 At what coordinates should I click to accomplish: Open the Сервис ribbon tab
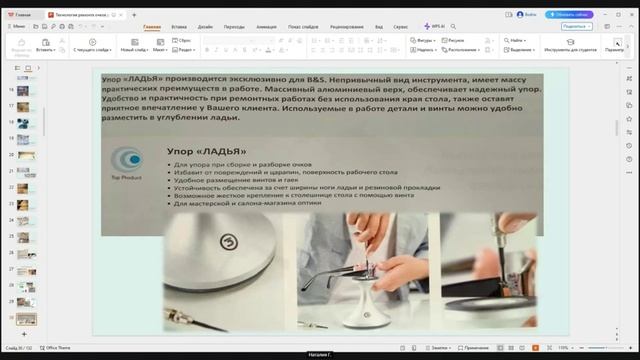400,27
